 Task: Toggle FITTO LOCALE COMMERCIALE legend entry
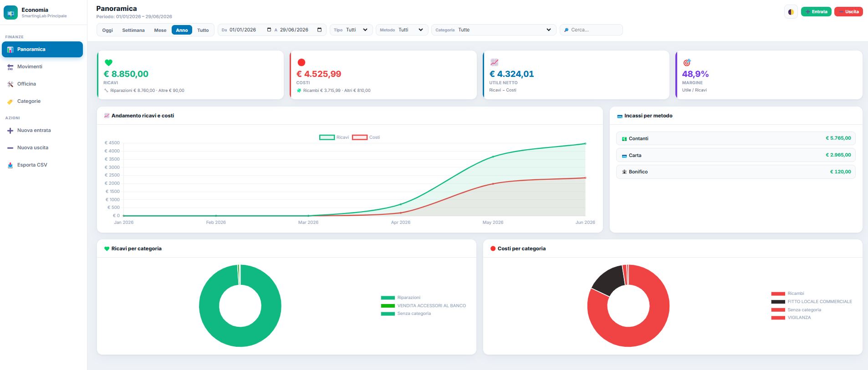[x=812, y=302]
